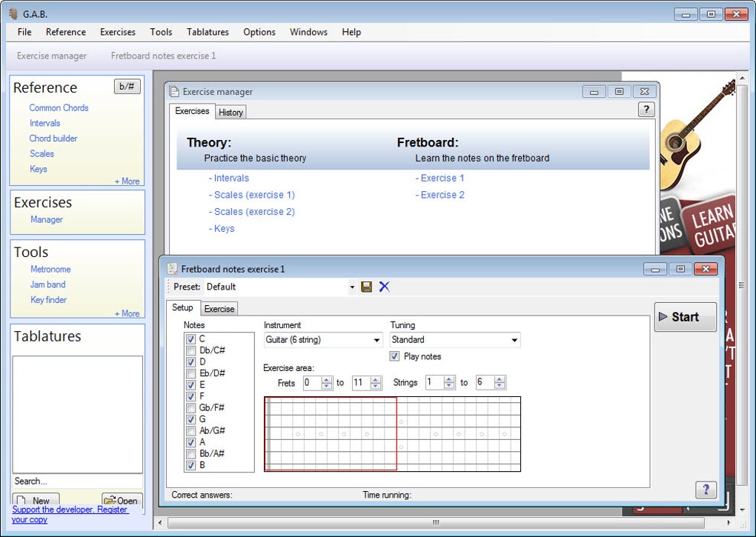Open a tablature with folder Open button

pyautogui.click(x=122, y=500)
